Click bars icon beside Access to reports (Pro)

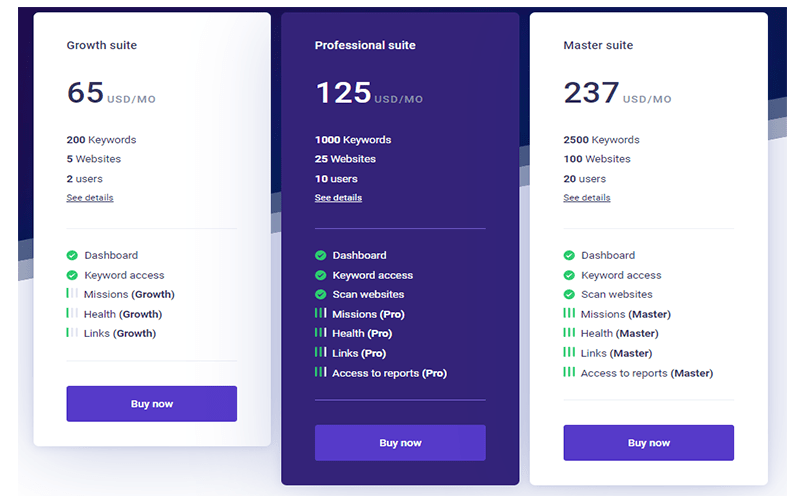(320, 372)
